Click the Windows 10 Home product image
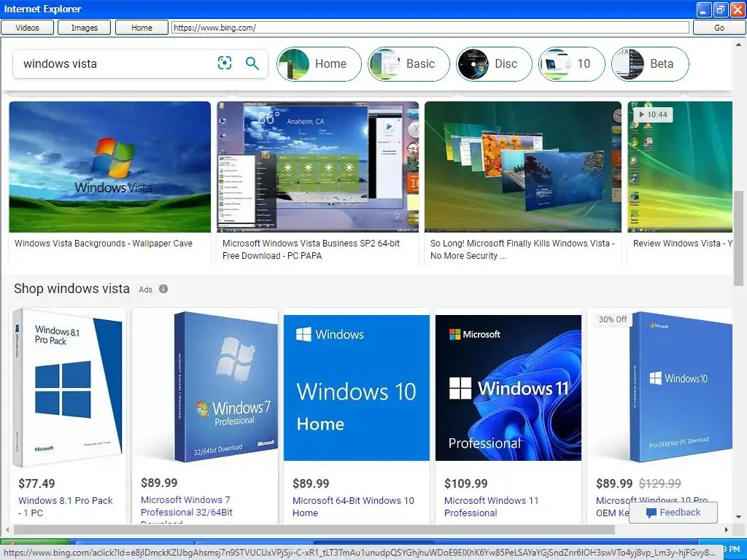 pyautogui.click(x=356, y=388)
